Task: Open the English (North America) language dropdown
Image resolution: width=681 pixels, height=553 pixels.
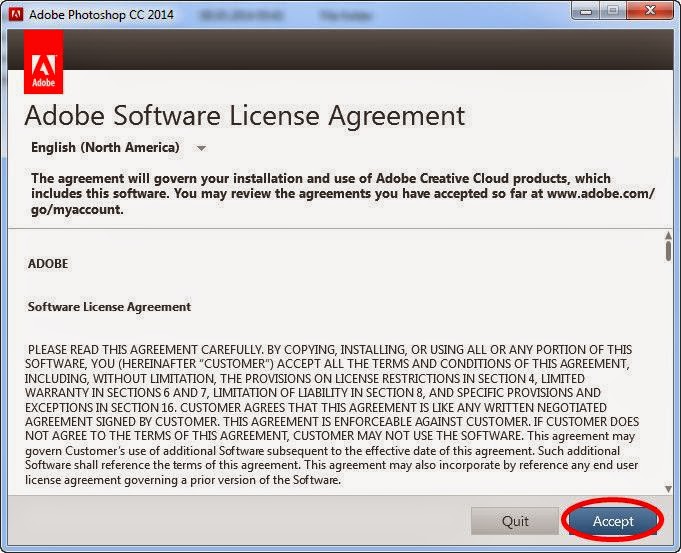Action: pos(118,148)
